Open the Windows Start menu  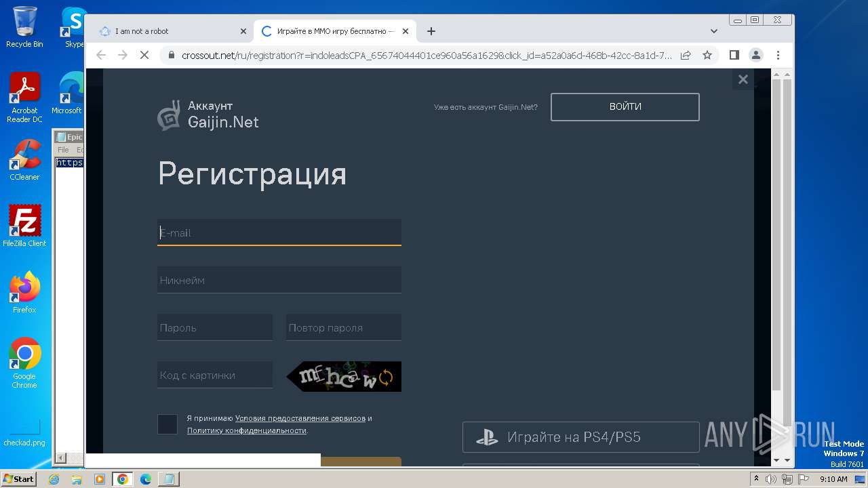pyautogui.click(x=18, y=479)
